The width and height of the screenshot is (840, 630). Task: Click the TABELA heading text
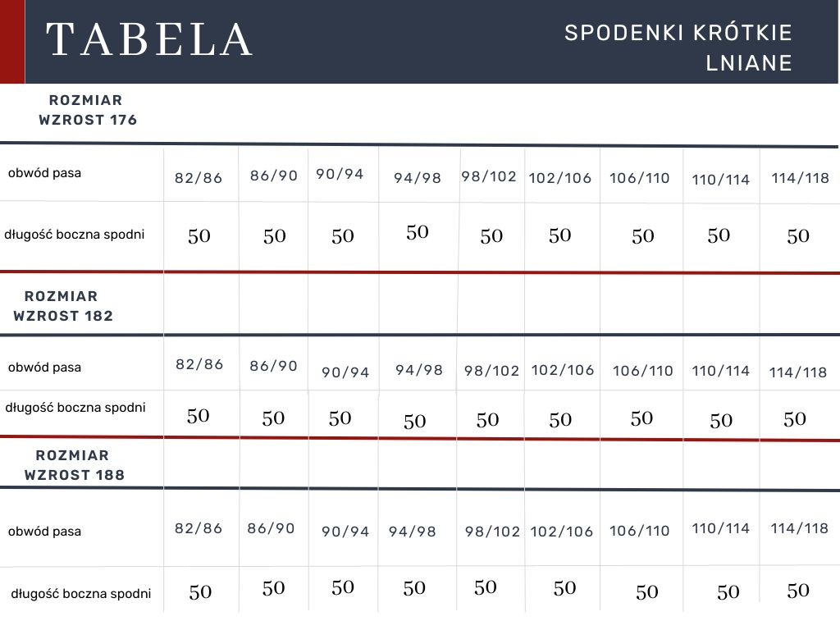149,40
